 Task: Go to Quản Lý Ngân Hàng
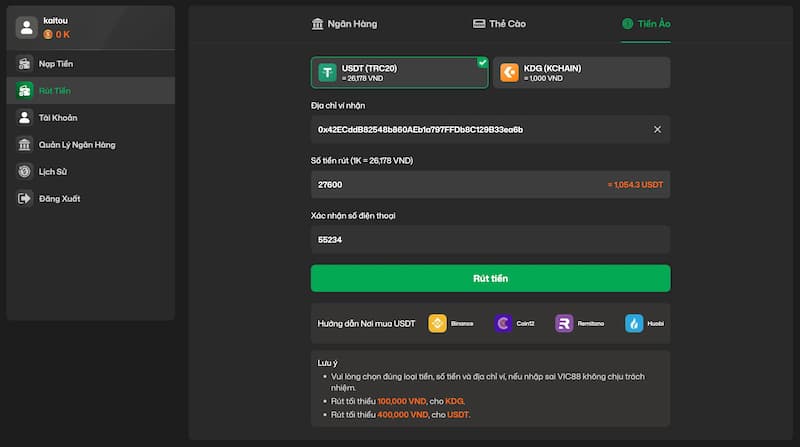tap(76, 145)
